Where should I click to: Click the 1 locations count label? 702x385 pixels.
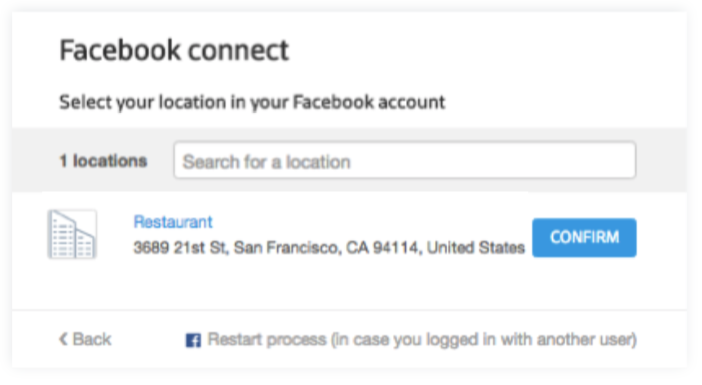pos(103,161)
